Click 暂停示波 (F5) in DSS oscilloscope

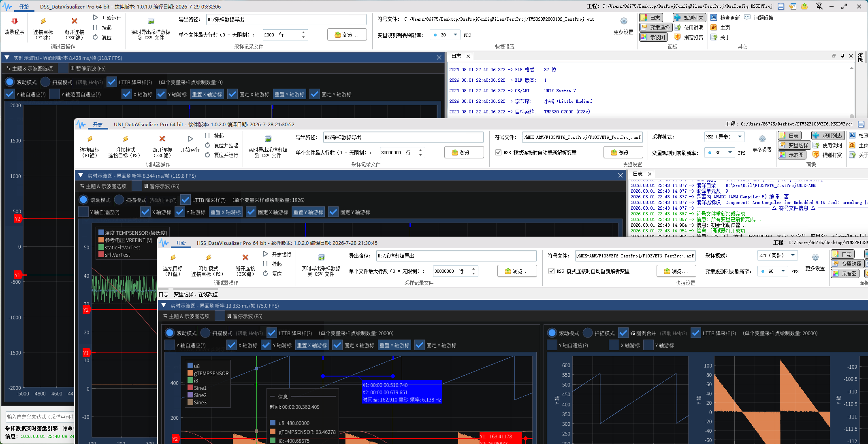[88, 68]
